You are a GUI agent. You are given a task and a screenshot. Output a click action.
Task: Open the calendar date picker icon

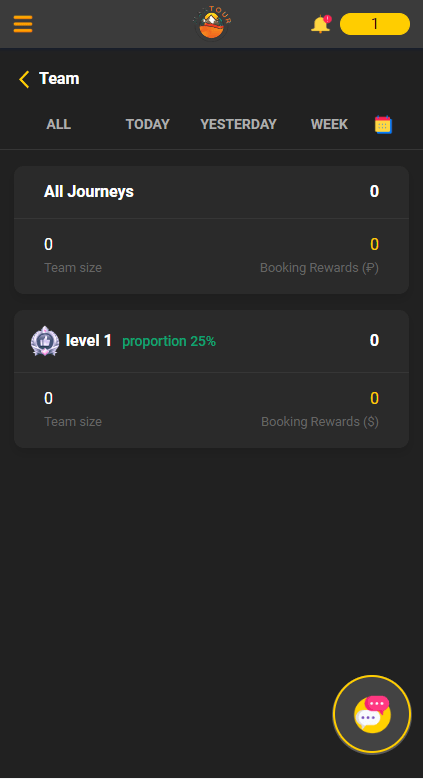click(x=383, y=124)
